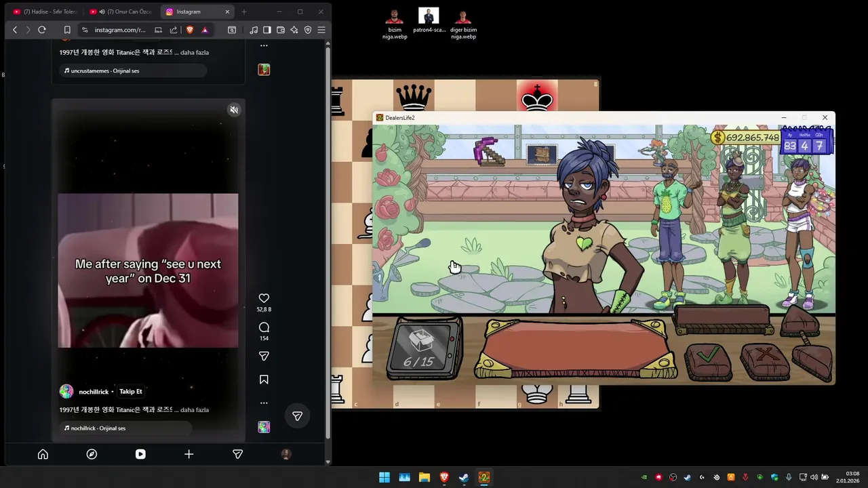The image size is (868, 488).
Task: Close the Instagram tab
Action: (x=228, y=12)
